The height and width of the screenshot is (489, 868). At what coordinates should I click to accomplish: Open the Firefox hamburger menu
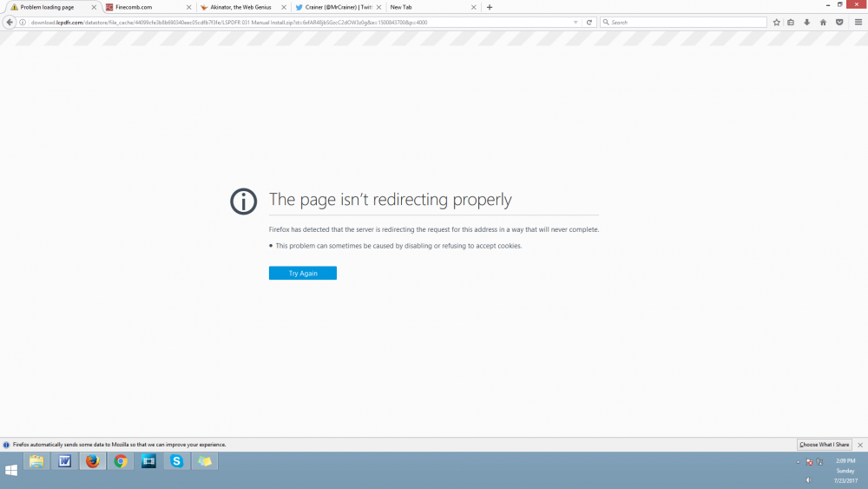[858, 23]
